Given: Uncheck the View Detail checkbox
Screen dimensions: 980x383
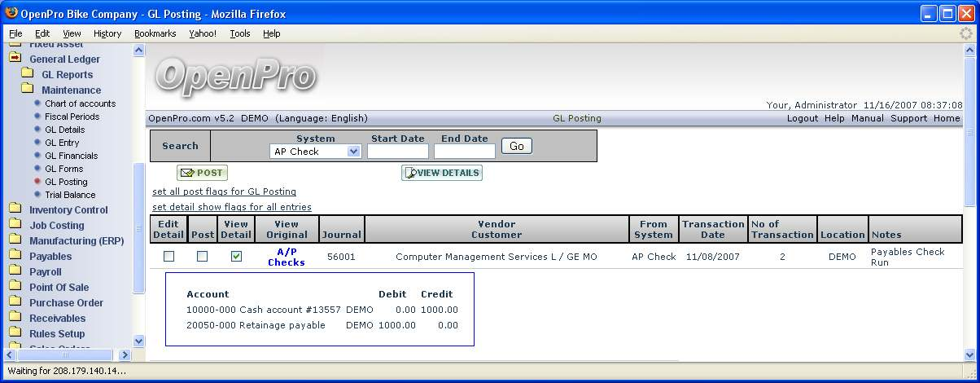Looking at the screenshot, I should pyautogui.click(x=236, y=257).
